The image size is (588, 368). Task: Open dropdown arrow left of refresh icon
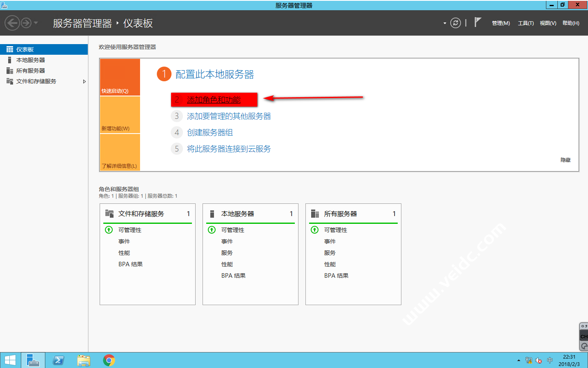point(445,23)
